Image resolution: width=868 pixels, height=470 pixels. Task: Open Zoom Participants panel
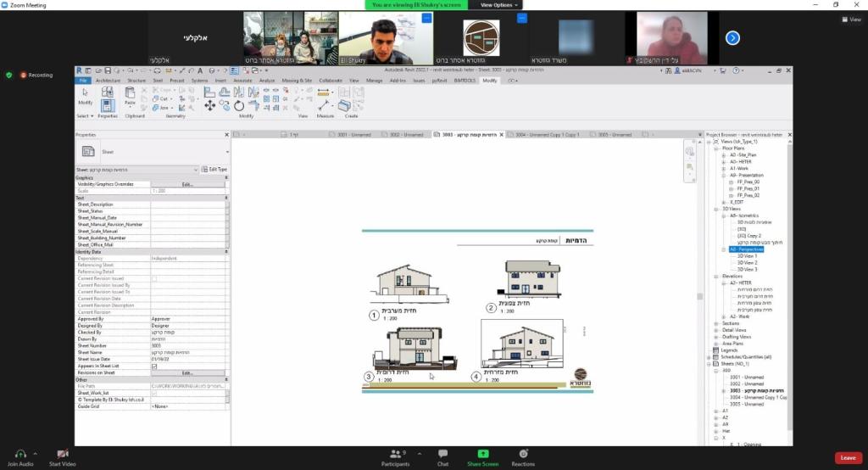tap(395, 457)
